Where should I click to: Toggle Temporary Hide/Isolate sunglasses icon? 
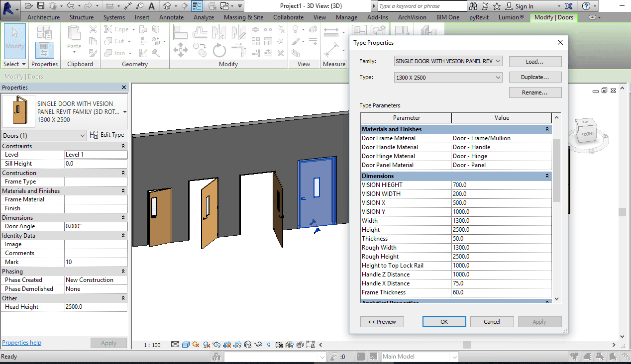point(258,344)
